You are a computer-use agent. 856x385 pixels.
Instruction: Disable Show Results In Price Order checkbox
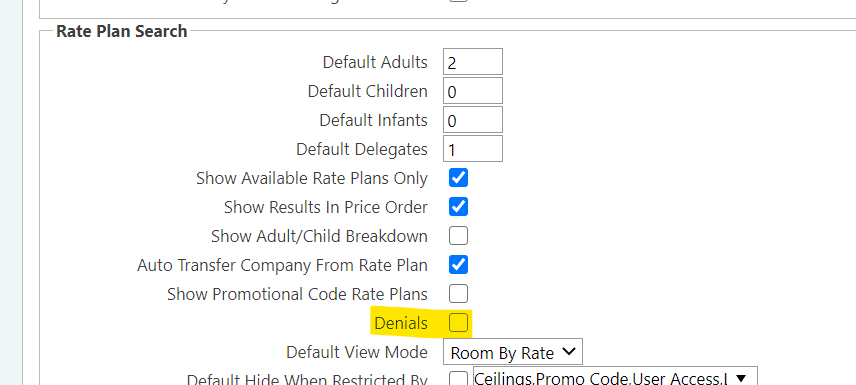point(459,207)
